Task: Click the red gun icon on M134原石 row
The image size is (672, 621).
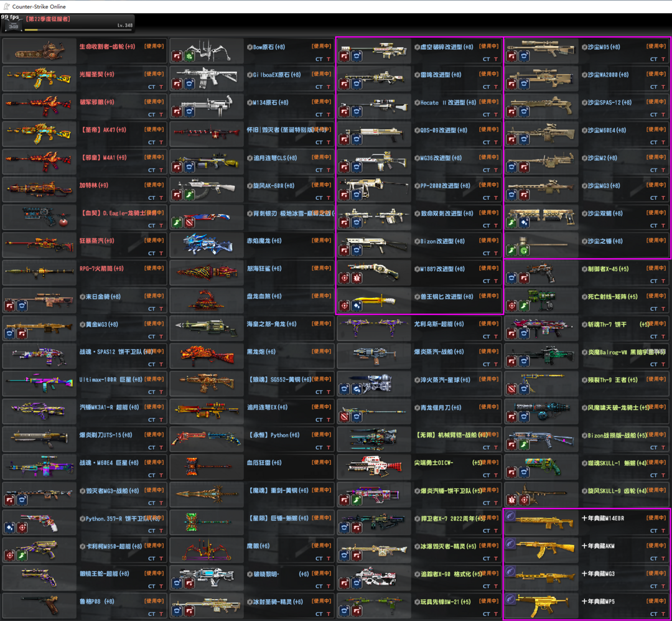Action: 177,112
